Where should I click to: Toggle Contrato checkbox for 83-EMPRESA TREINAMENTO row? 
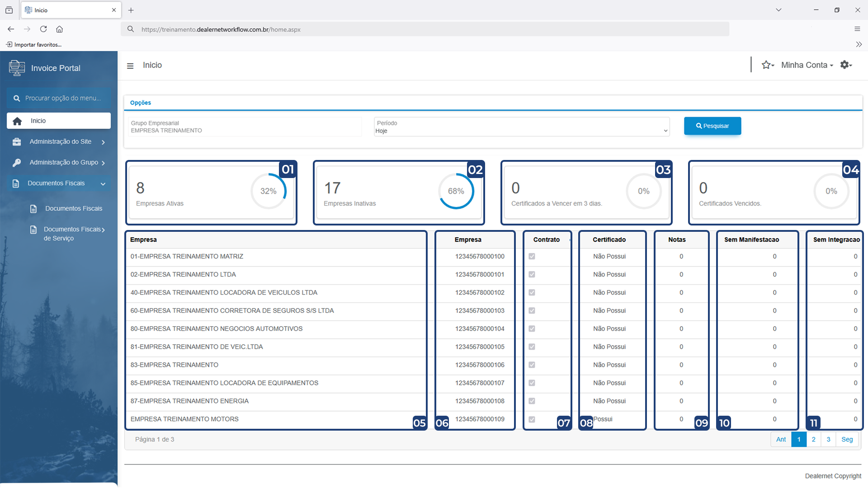532,365
